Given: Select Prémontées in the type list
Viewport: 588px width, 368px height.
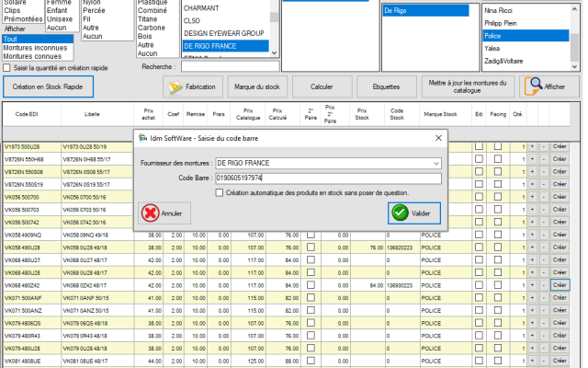Looking at the screenshot, I should tap(23, 19).
